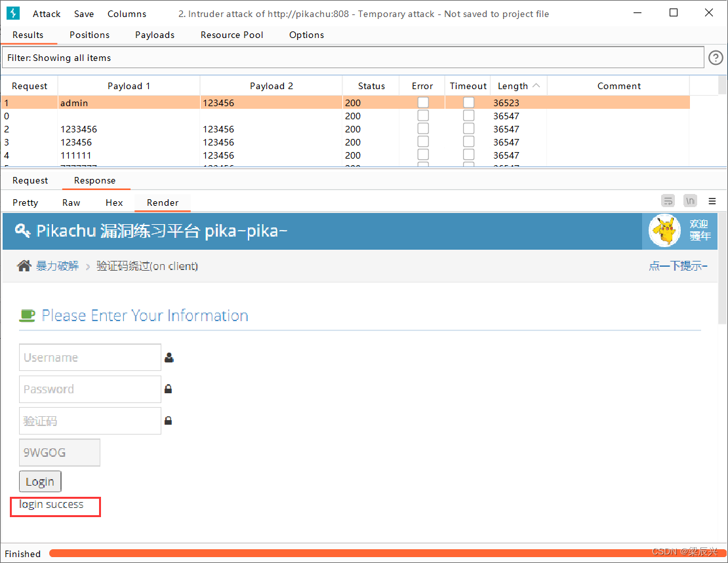Screen dimensions: 728x563
Task: Switch to the Resource Pool tab
Action: [x=232, y=35]
